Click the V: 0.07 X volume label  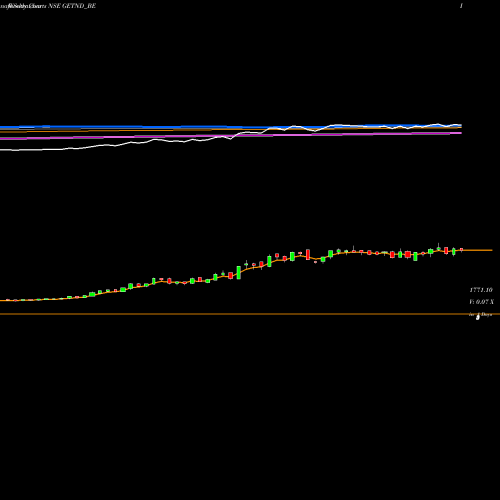point(482,302)
